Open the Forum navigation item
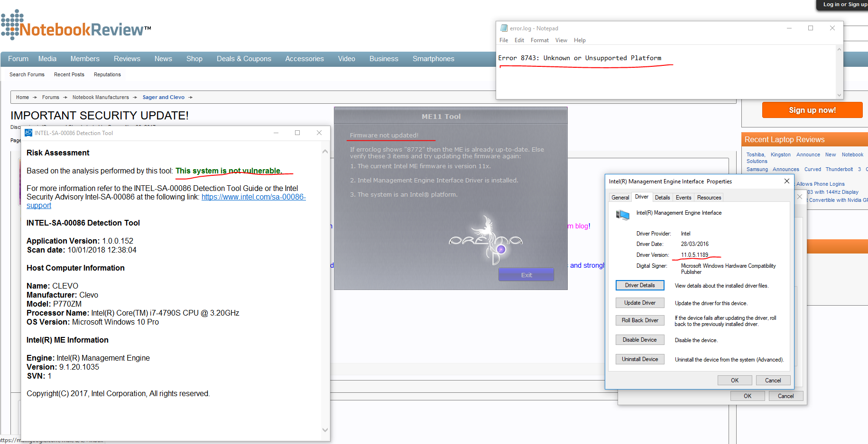 (18, 59)
